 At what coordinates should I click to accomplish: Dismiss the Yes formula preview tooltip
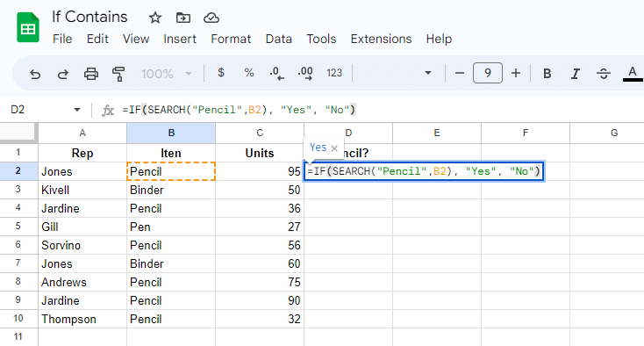[334, 148]
